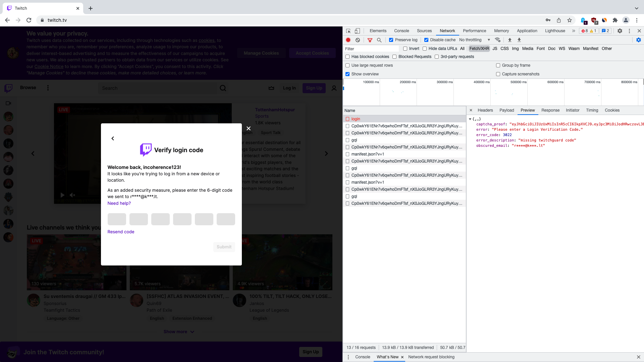Open the No throttling dropdown

tap(474, 40)
